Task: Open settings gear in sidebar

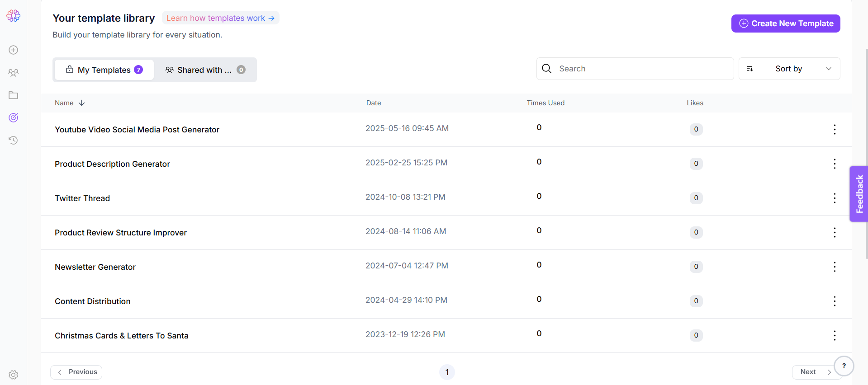Action: point(14,375)
